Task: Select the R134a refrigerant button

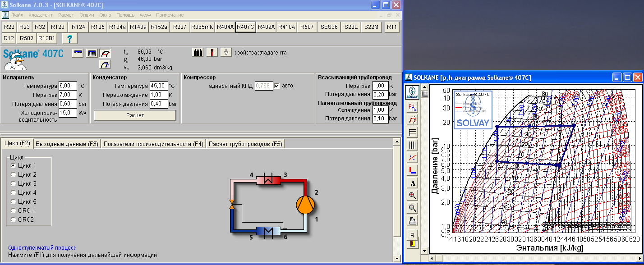Action: pos(117,27)
